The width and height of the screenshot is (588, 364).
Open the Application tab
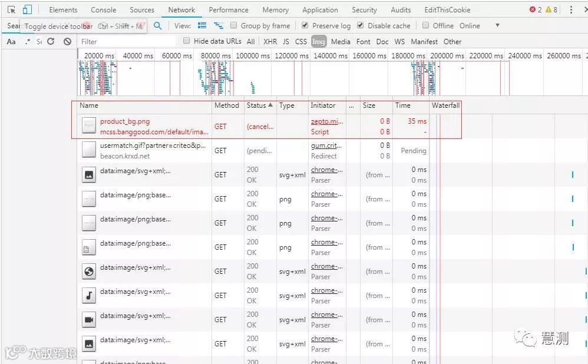320,10
